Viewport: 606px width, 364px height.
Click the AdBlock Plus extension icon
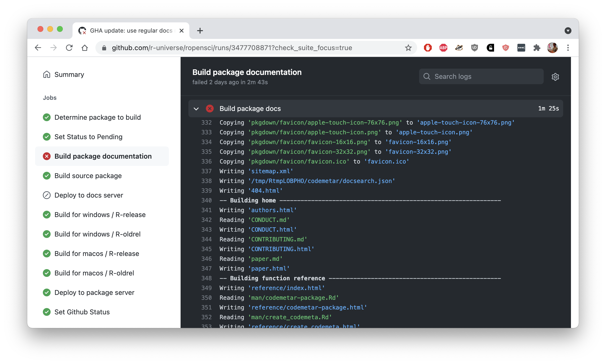443,48
